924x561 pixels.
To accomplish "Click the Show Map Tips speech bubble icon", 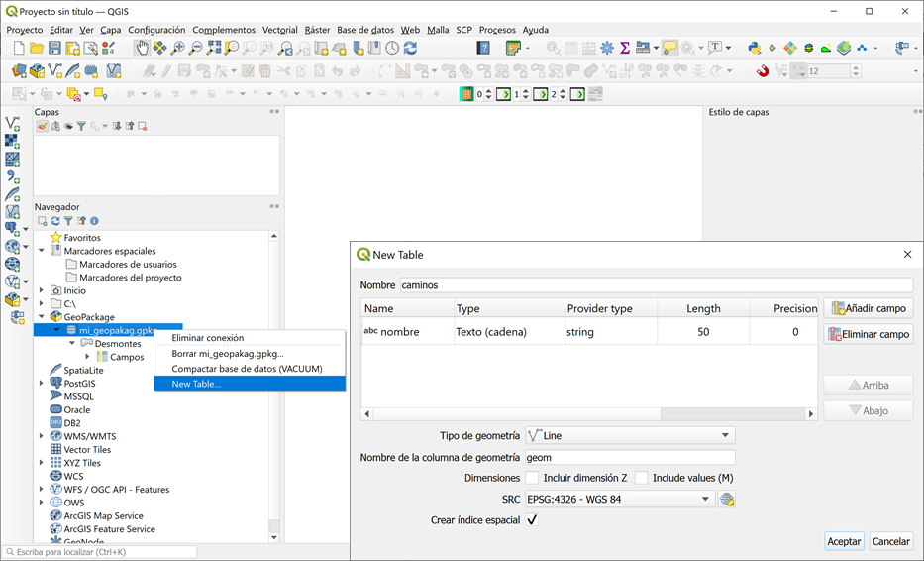I will pos(670,49).
